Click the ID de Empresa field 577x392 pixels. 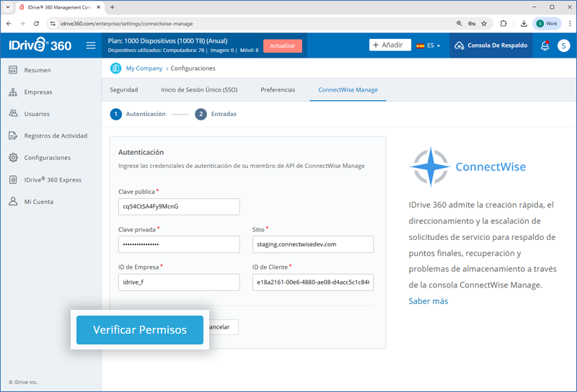179,282
